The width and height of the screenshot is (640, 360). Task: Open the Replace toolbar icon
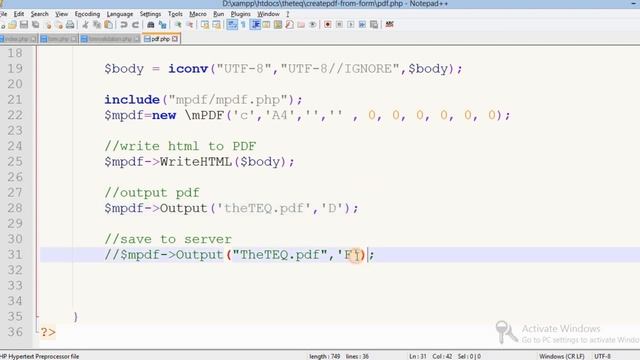pos(162,25)
